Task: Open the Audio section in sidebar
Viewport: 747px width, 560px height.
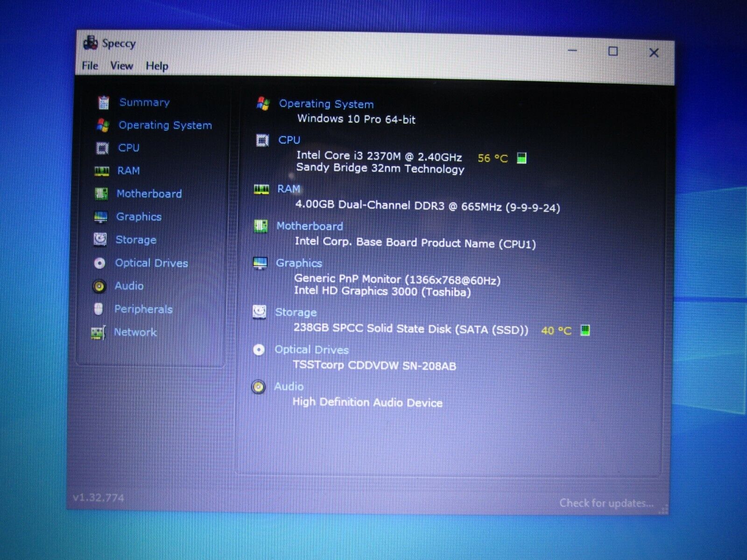Action: click(129, 286)
